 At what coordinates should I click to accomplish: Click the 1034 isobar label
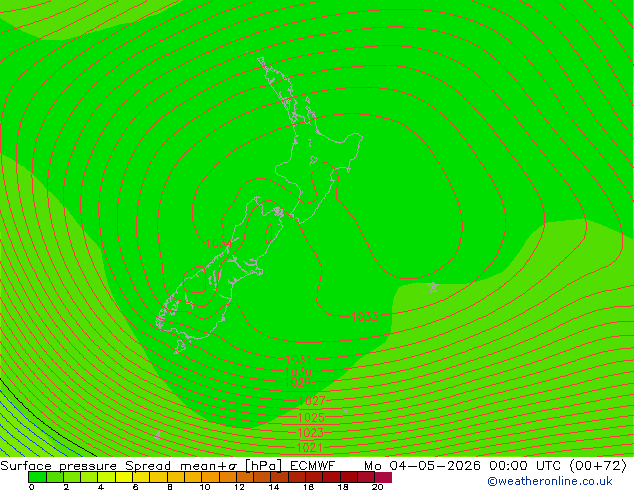[x=219, y=244]
